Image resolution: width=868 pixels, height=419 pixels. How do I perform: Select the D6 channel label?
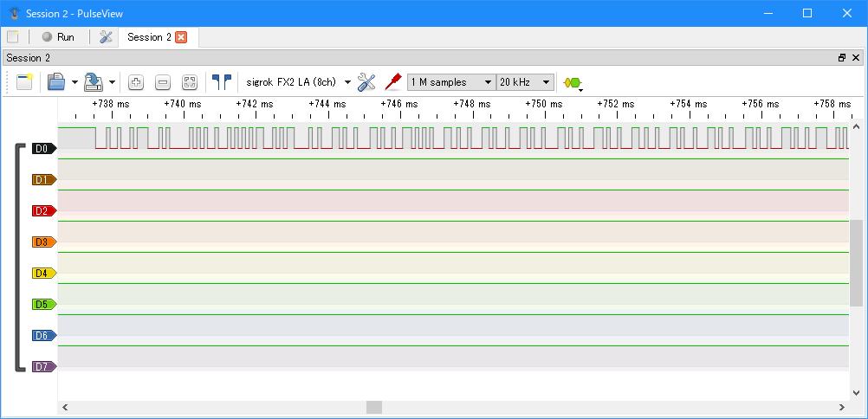44,335
